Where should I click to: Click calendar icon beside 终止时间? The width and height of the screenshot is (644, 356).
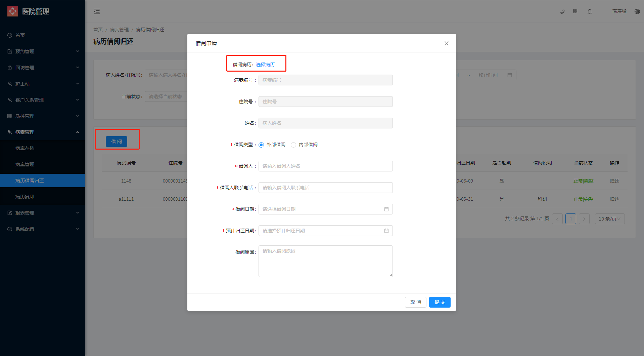510,75
